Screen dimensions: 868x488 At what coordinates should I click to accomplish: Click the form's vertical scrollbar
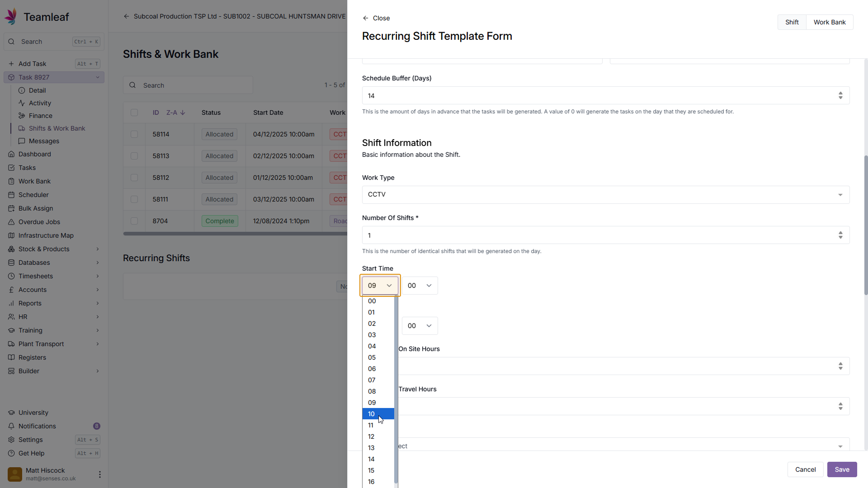(x=865, y=226)
